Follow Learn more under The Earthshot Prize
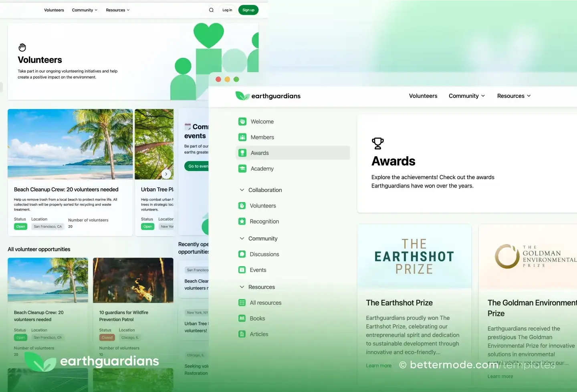577x392 pixels. click(x=379, y=366)
